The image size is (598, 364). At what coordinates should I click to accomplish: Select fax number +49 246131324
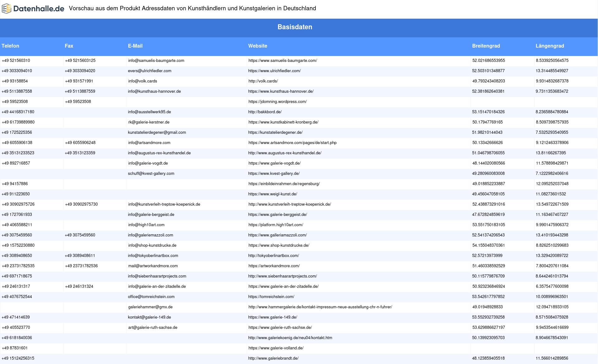pos(79,287)
